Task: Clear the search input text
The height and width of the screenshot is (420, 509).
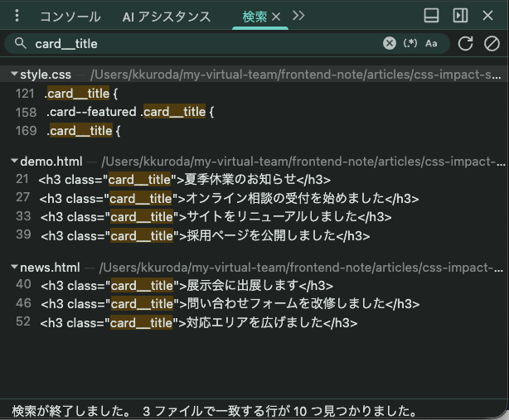Action: (x=390, y=43)
